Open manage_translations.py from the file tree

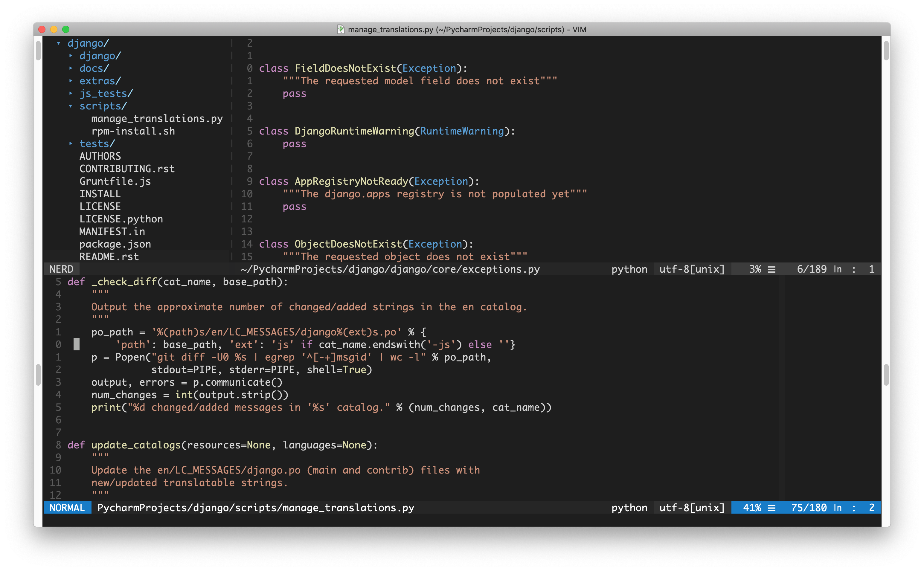click(156, 118)
